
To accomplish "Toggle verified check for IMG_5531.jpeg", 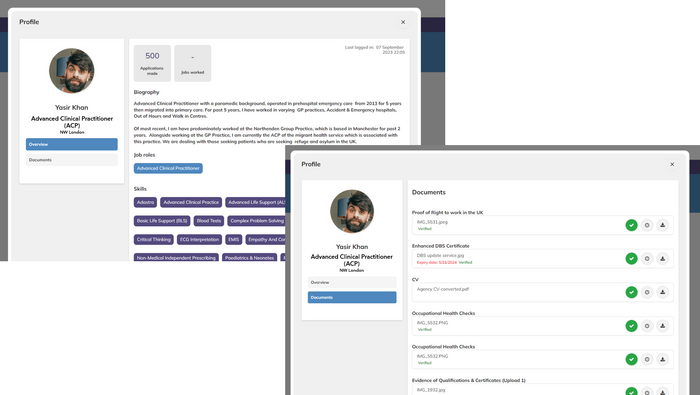I will pos(631,225).
